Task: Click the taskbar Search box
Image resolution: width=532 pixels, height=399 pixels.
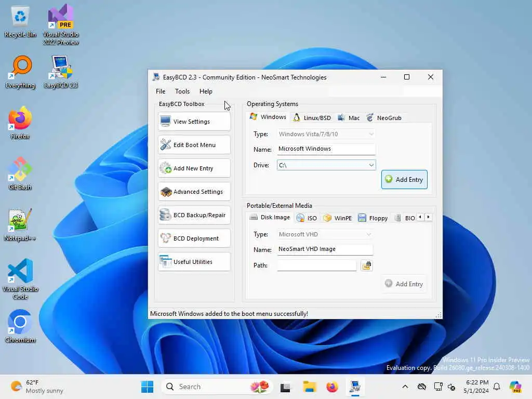Action: pyautogui.click(x=217, y=387)
